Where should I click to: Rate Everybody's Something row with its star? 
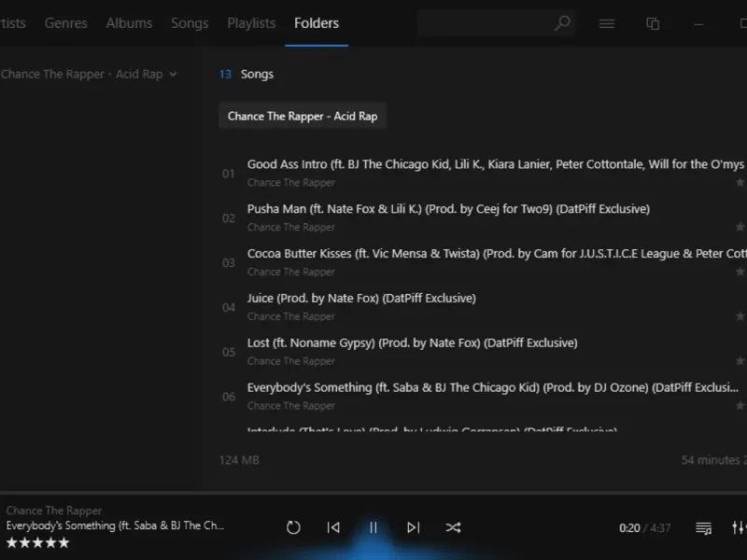[x=740, y=406]
